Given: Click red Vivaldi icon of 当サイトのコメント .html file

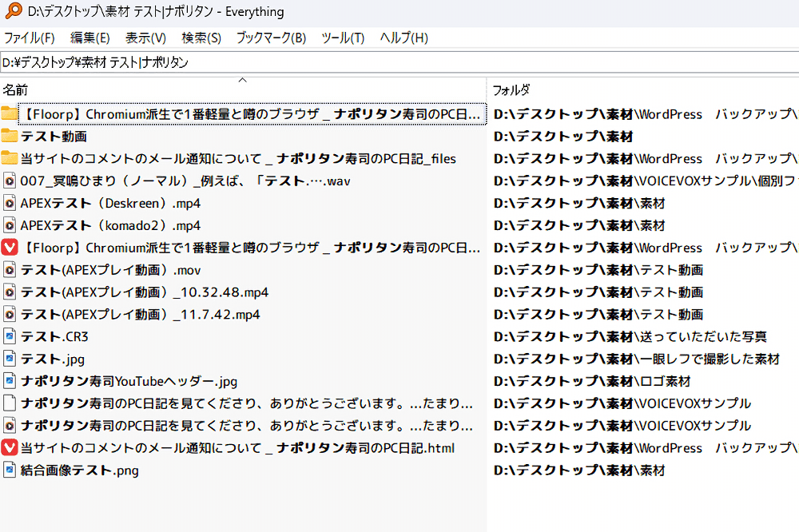Looking at the screenshot, I should 9,447.
